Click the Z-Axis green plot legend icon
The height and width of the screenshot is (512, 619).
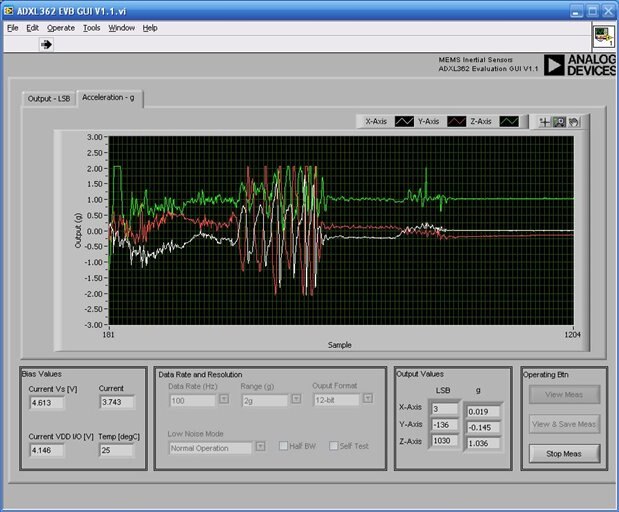(x=510, y=121)
